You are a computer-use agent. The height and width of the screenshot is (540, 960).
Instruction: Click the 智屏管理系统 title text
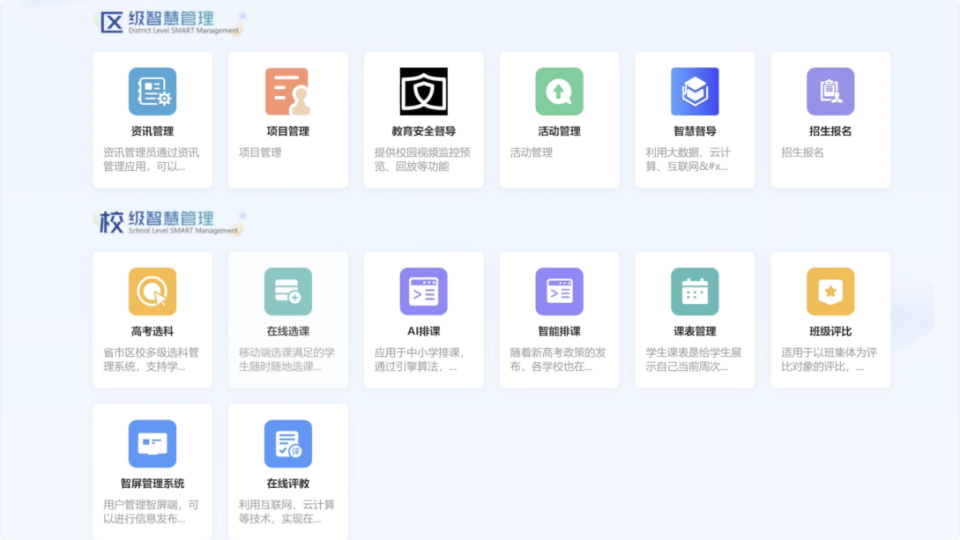click(x=152, y=484)
